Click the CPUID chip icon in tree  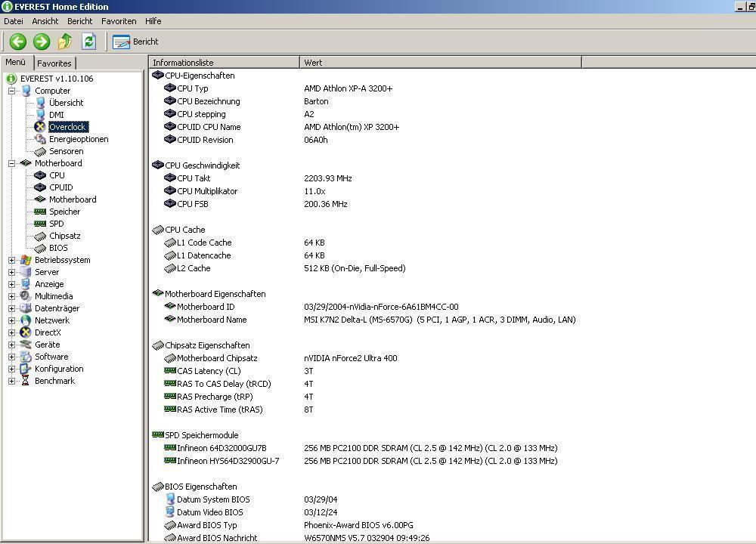pyautogui.click(x=40, y=187)
